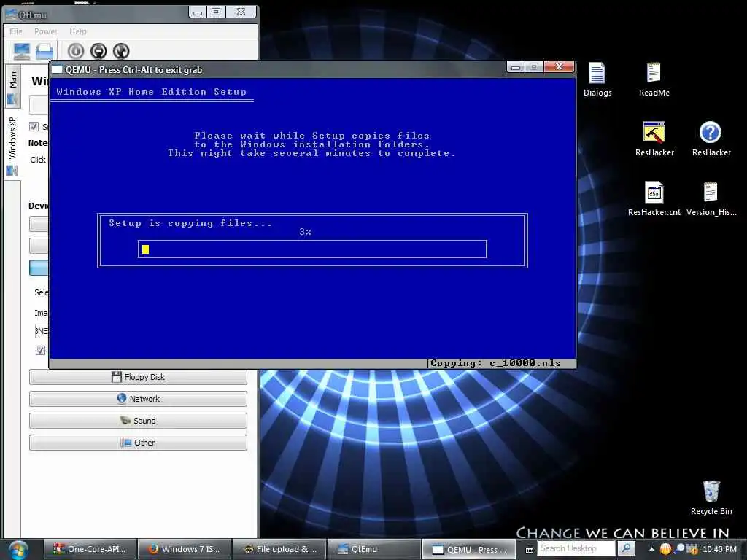Switch to One-Core-API taskbar item
This screenshot has width=747, height=560.
[x=90, y=549]
